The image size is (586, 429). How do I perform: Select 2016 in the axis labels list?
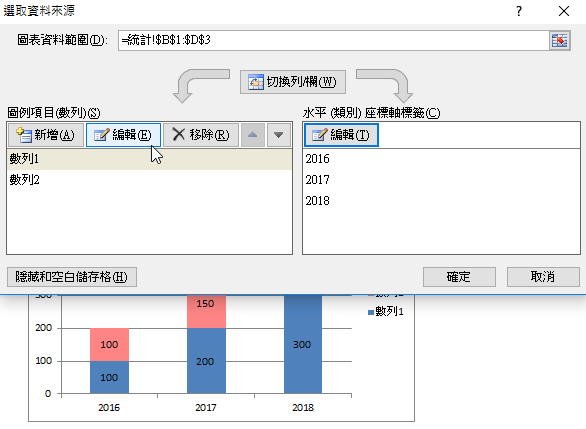[x=441, y=159]
